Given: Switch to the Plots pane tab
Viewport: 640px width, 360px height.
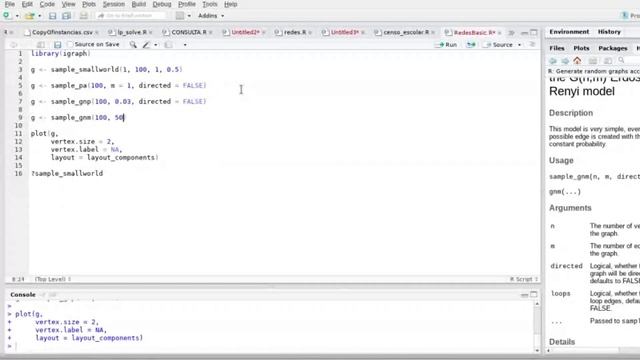Looking at the screenshot, I should 581,48.
